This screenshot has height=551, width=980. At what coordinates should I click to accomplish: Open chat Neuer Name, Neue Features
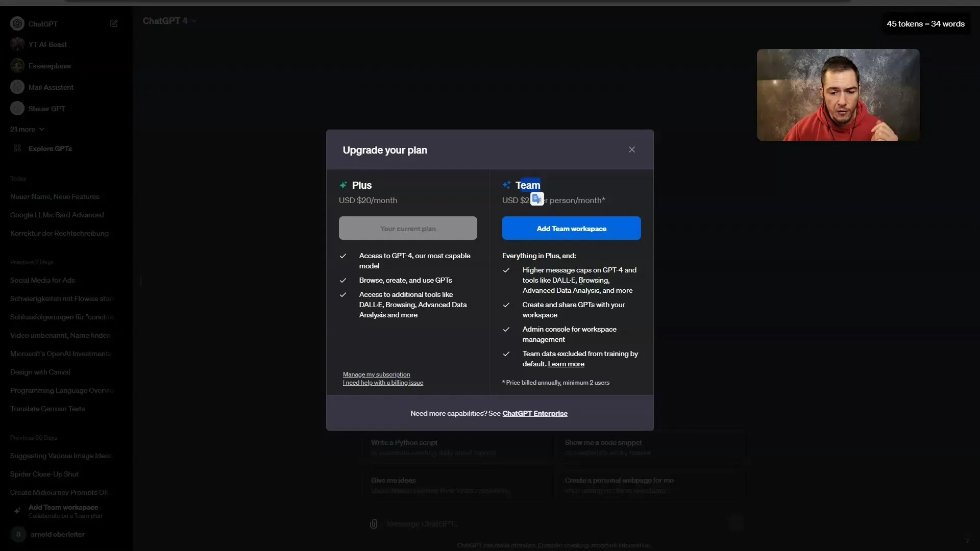coord(55,196)
